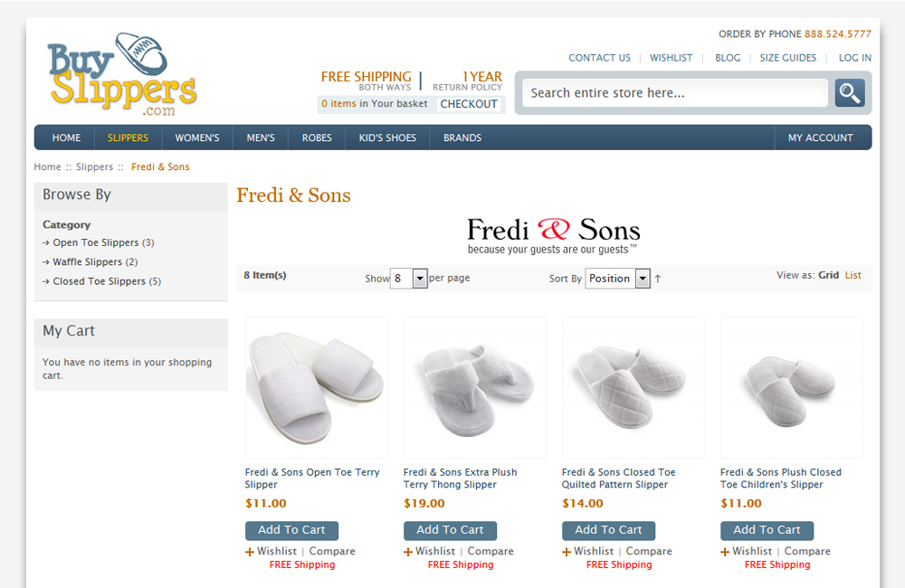Go to My Account in navigation bar

pyautogui.click(x=820, y=138)
